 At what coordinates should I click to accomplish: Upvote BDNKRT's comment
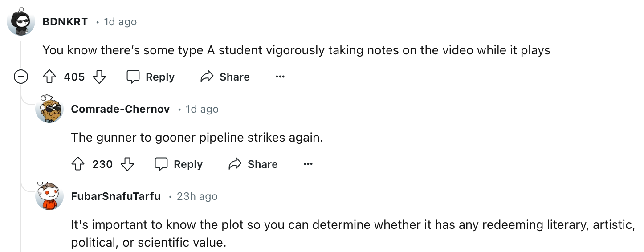tap(49, 77)
